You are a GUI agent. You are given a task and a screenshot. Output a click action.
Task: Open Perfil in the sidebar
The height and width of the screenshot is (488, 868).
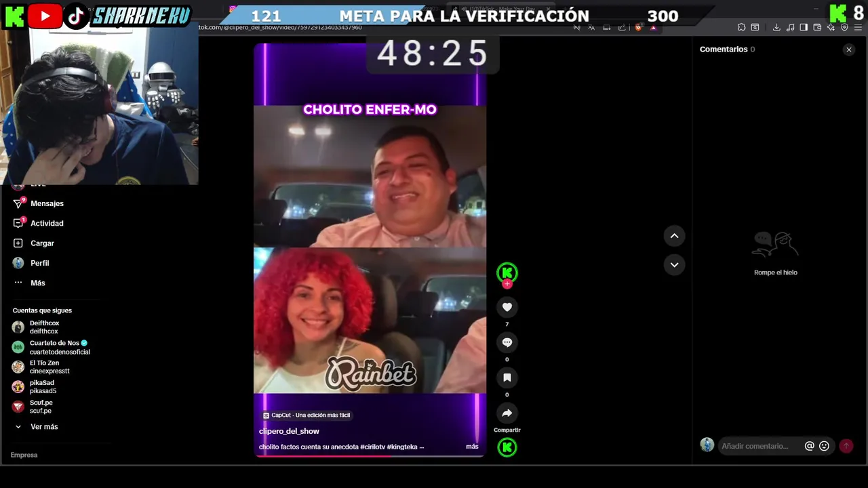pos(39,263)
